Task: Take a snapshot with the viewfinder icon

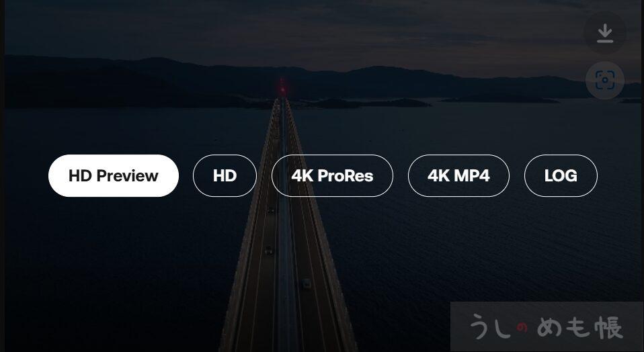Action: coord(604,81)
